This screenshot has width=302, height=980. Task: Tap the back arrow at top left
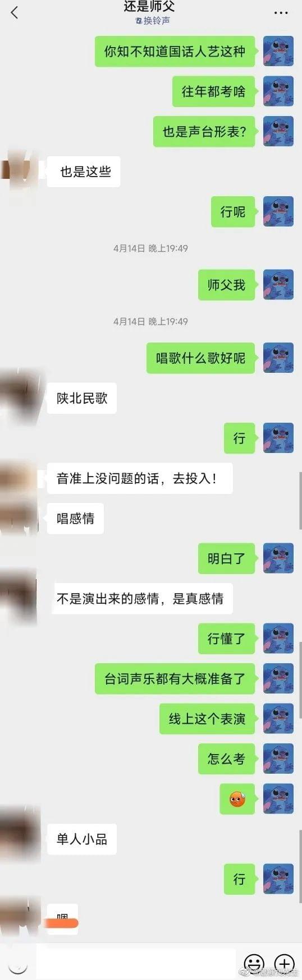pos(15,12)
